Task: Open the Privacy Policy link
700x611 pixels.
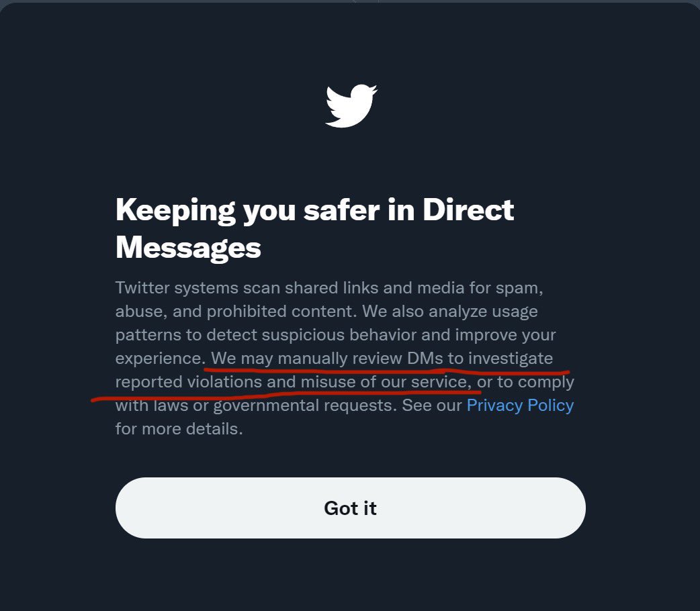Action: tap(520, 406)
